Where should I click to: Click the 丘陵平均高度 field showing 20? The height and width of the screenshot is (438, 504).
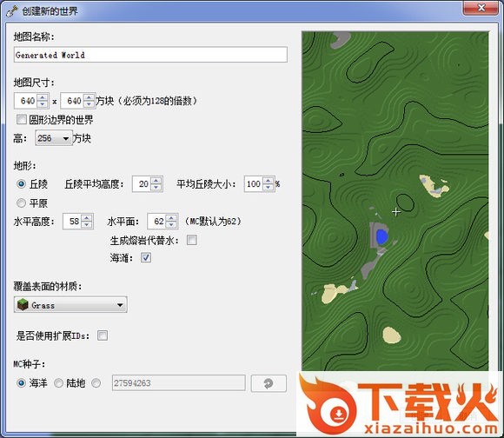(x=142, y=184)
